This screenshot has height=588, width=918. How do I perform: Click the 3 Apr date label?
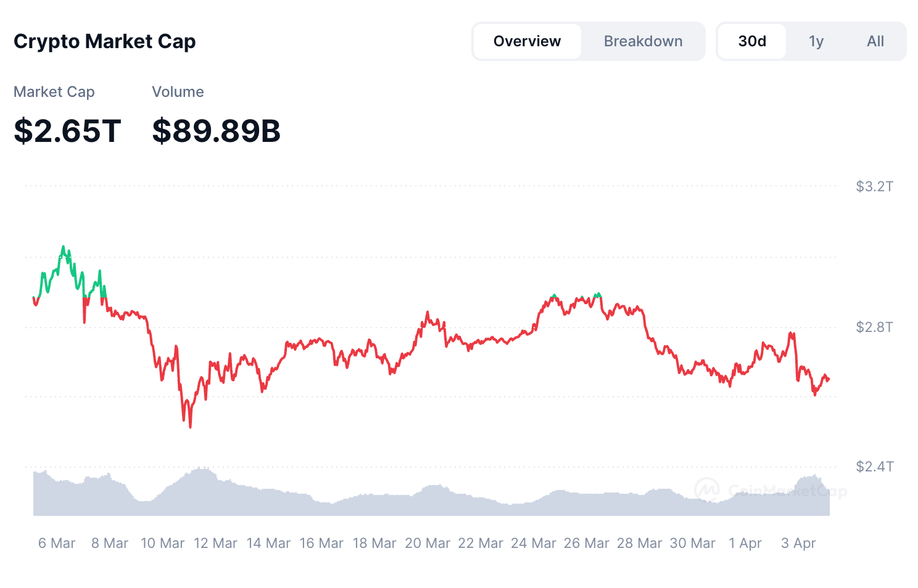pyautogui.click(x=798, y=543)
